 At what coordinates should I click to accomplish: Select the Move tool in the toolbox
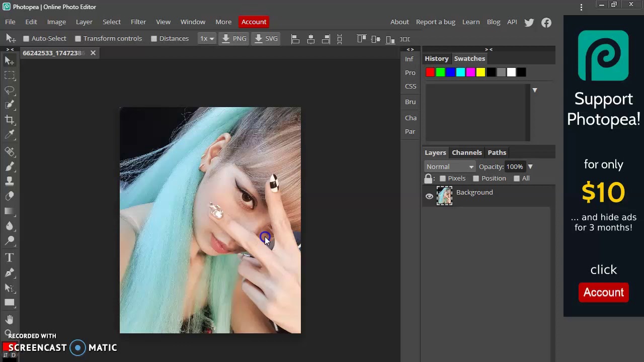[10, 61]
